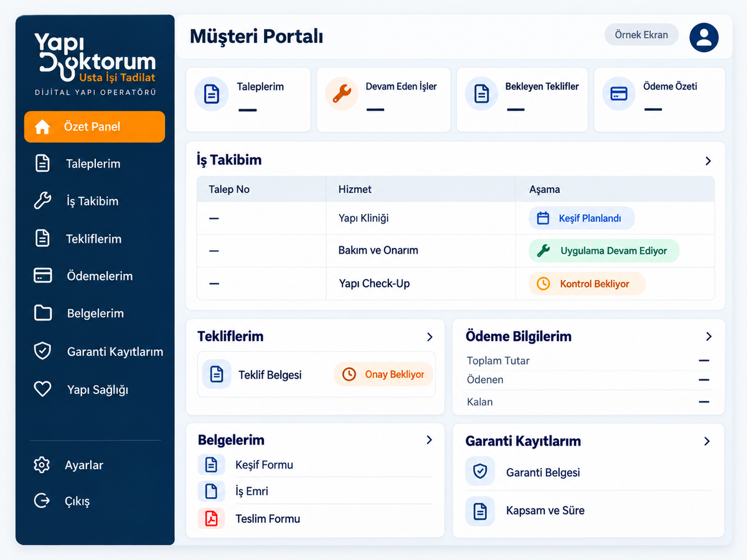
Task: Select Özet Panel in the sidebar
Action: coord(95,127)
